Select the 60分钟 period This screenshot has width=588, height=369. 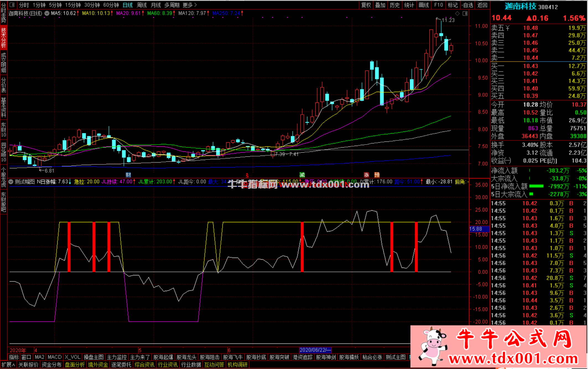pyautogui.click(x=111, y=5)
